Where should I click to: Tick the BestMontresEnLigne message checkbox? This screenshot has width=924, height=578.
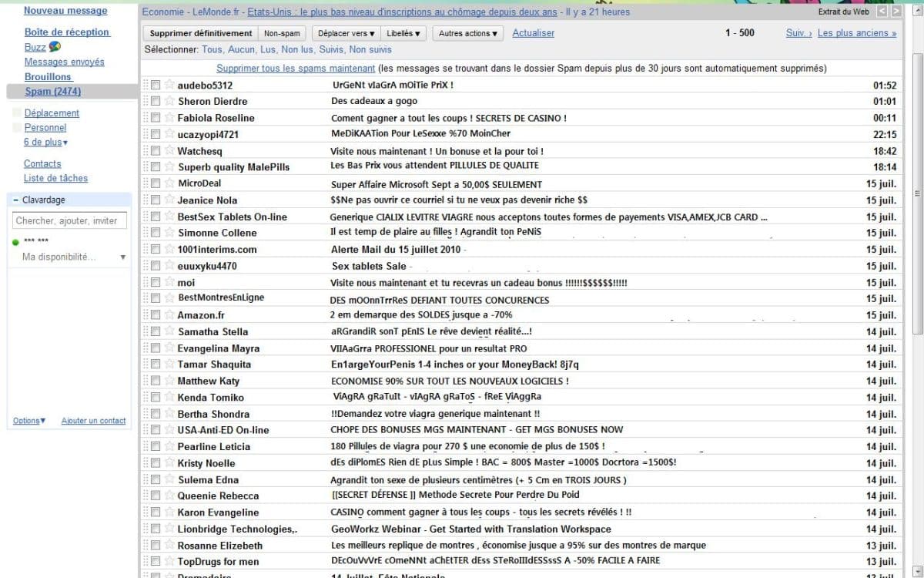coord(156,298)
